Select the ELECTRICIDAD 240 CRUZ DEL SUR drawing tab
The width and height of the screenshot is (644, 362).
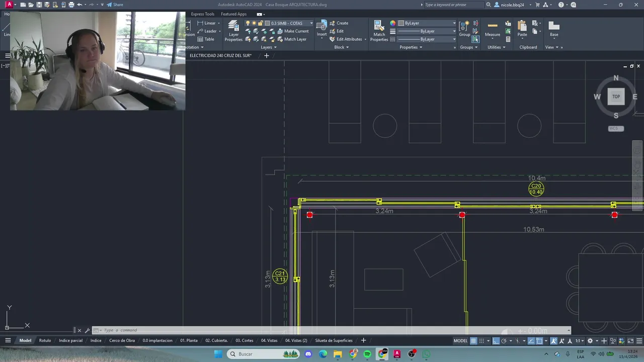[x=220, y=55]
